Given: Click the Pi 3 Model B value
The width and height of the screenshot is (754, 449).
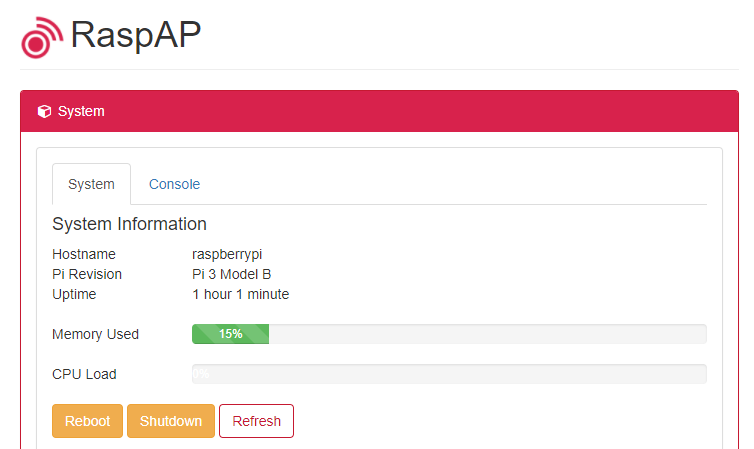Looking at the screenshot, I should tap(232, 274).
